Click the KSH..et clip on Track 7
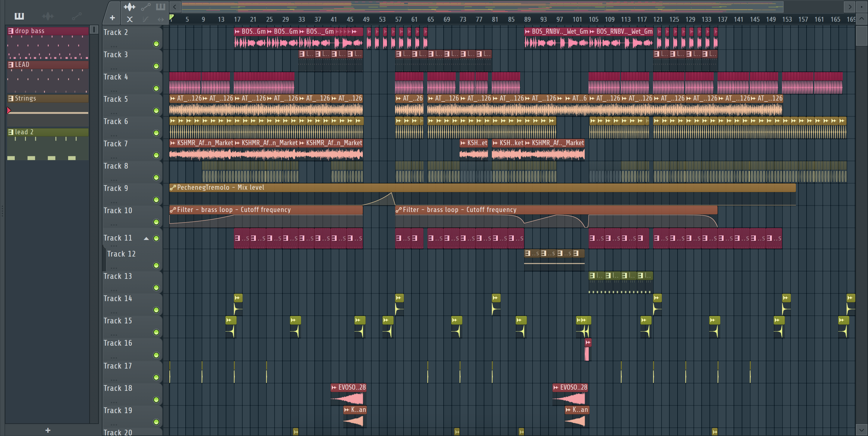Screen dimensions: 868x436 click(474, 149)
